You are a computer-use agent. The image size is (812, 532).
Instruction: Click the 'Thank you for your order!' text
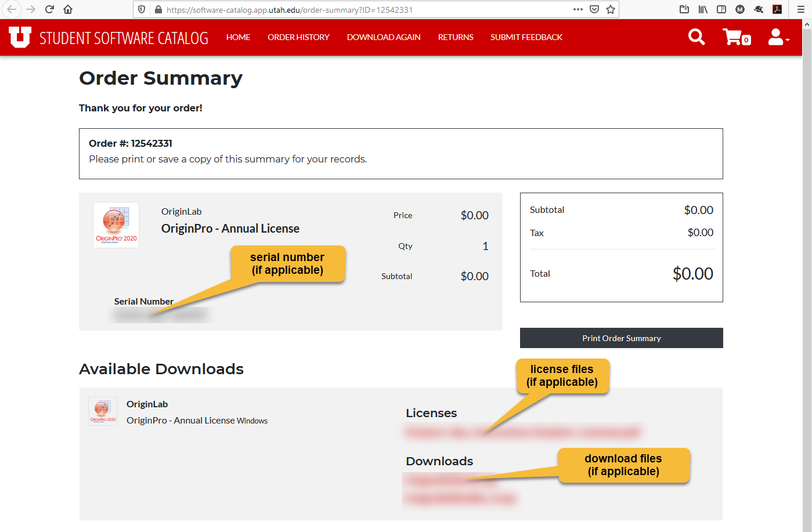click(140, 108)
